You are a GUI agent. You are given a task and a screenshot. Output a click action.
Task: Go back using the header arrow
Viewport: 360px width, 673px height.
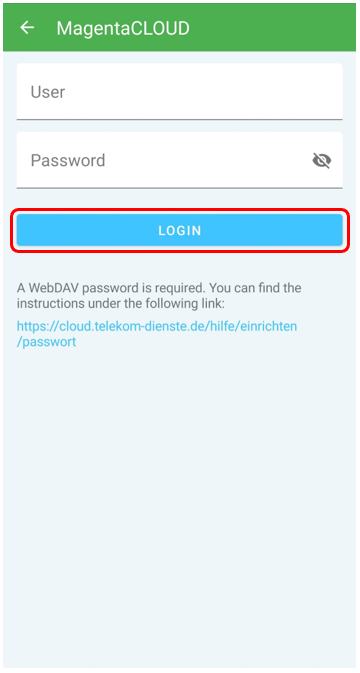pyautogui.click(x=27, y=27)
